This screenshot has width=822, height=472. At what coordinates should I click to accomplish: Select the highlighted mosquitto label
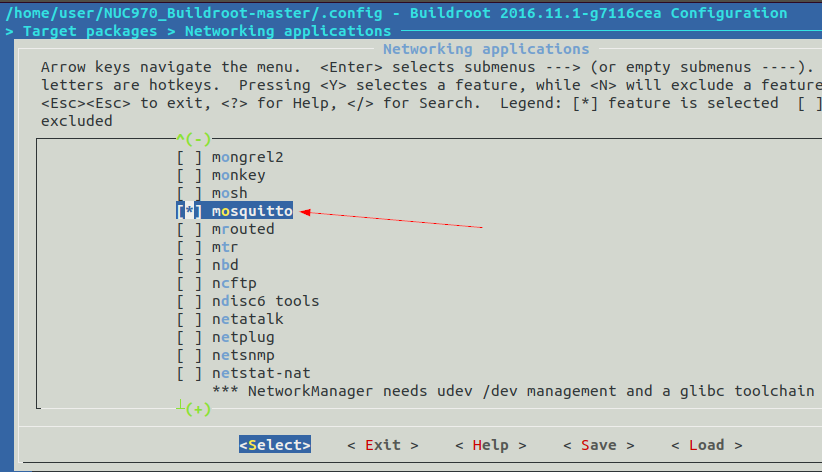coord(252,211)
